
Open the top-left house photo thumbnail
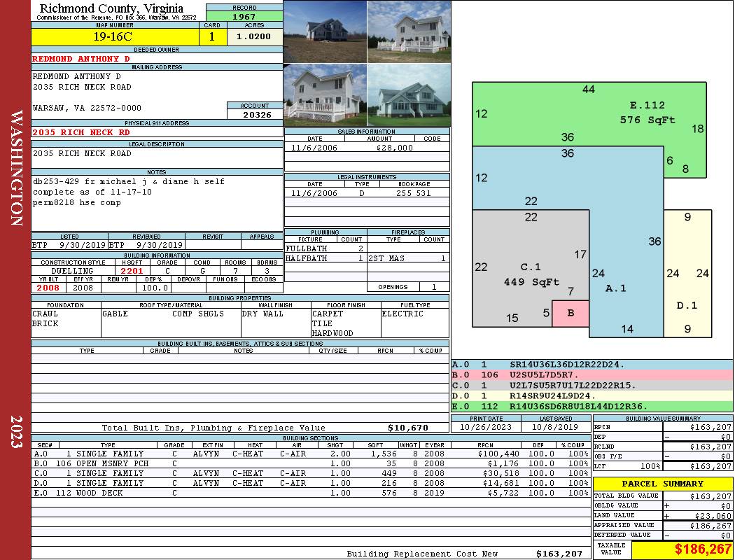(x=325, y=31)
